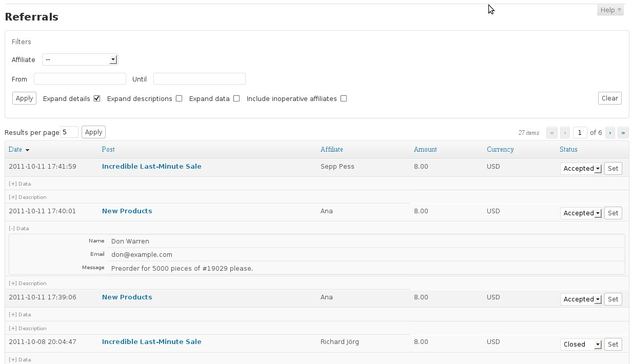Open the Help dropdown tab
The height and width of the screenshot is (364, 633).
point(610,10)
